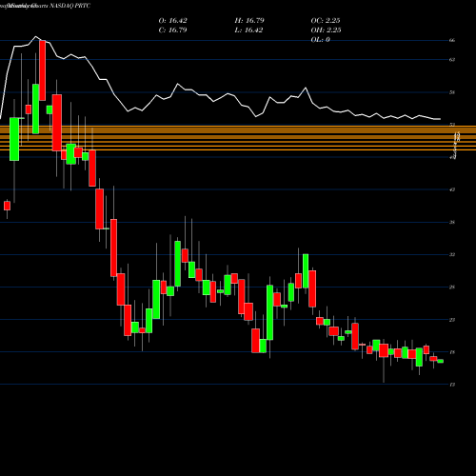Click the 28 price axis label

tap(452, 288)
